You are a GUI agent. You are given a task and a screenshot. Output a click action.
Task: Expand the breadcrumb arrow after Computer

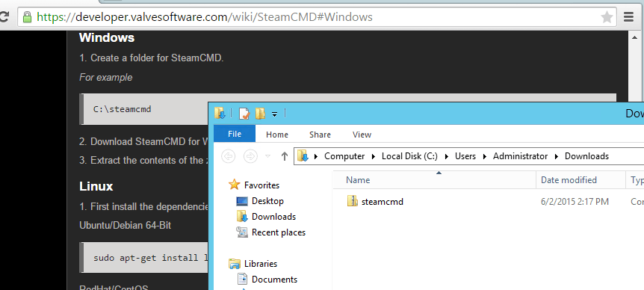click(374, 156)
